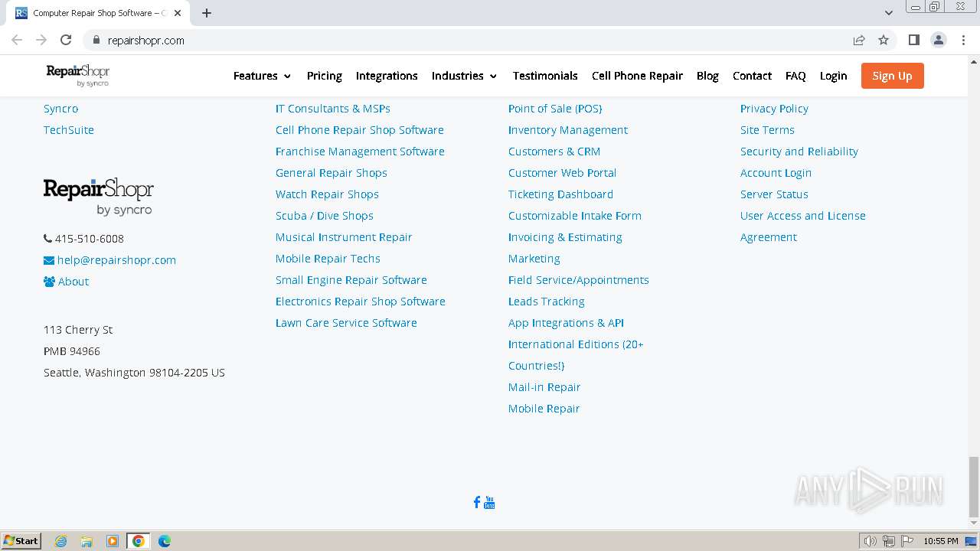Open Customer Web Portal link
Image resolution: width=980 pixels, height=551 pixels.
pyautogui.click(x=562, y=173)
